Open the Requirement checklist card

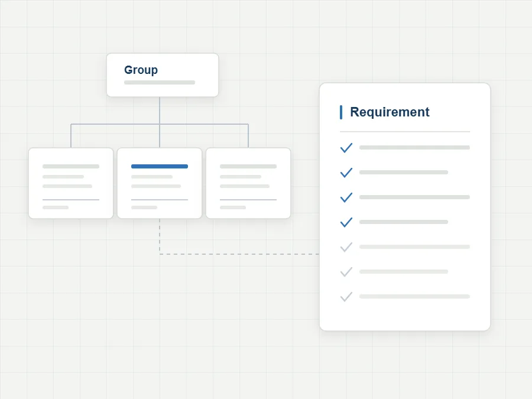[x=405, y=207]
